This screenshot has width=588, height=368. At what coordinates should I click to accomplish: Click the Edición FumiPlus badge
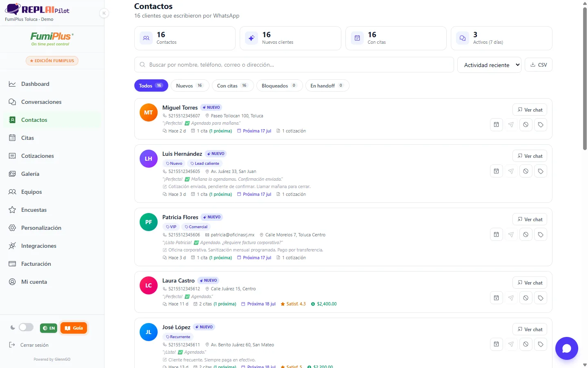coord(52,61)
